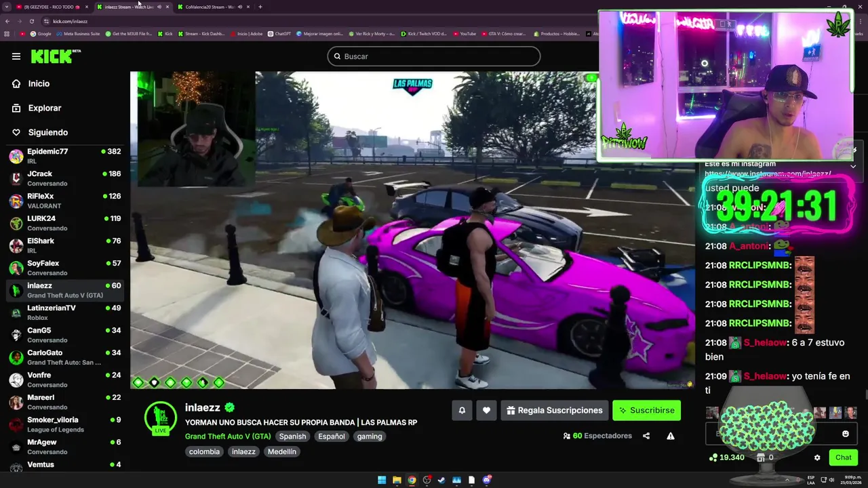Switch to CoiValencia20 Stream browser tab
The height and width of the screenshot is (488, 868).
coord(213,7)
